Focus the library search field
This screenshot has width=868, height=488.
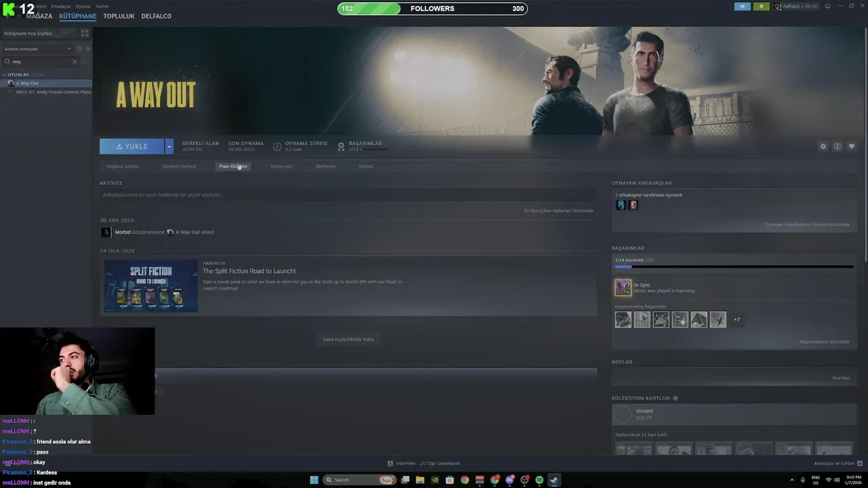coord(41,62)
